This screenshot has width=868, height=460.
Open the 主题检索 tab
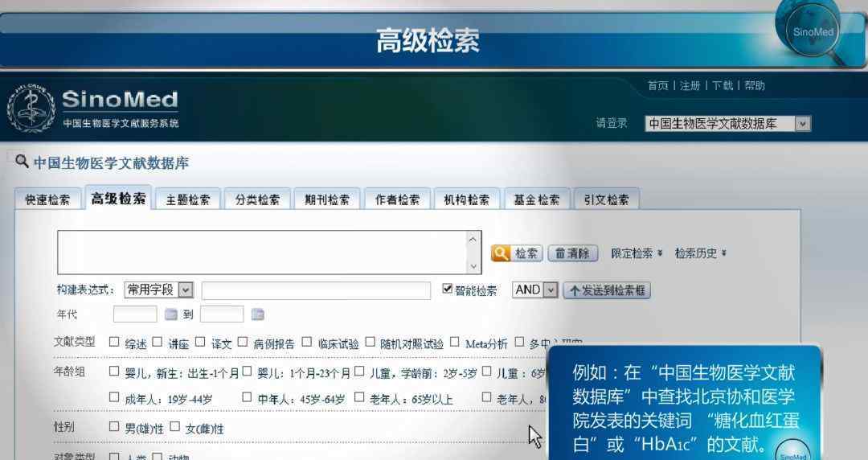coord(188,199)
